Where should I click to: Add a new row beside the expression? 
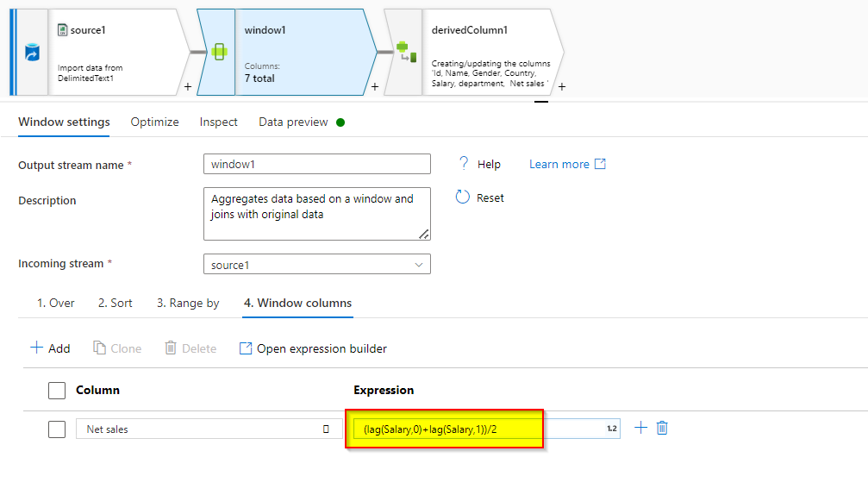pyautogui.click(x=640, y=428)
